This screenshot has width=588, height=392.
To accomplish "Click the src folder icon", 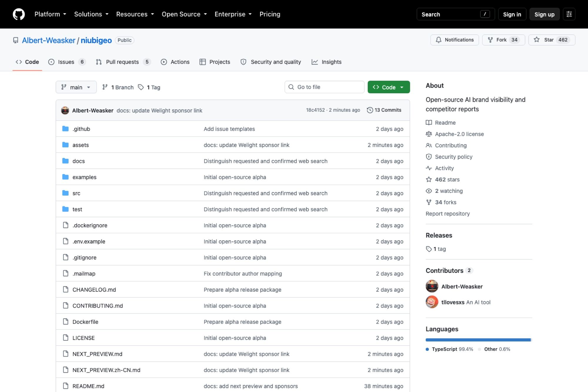I will tap(66, 193).
